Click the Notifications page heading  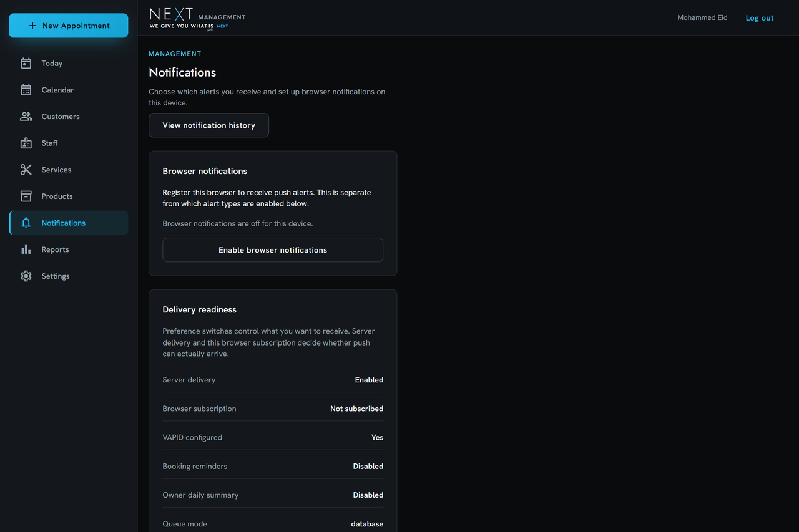click(182, 72)
